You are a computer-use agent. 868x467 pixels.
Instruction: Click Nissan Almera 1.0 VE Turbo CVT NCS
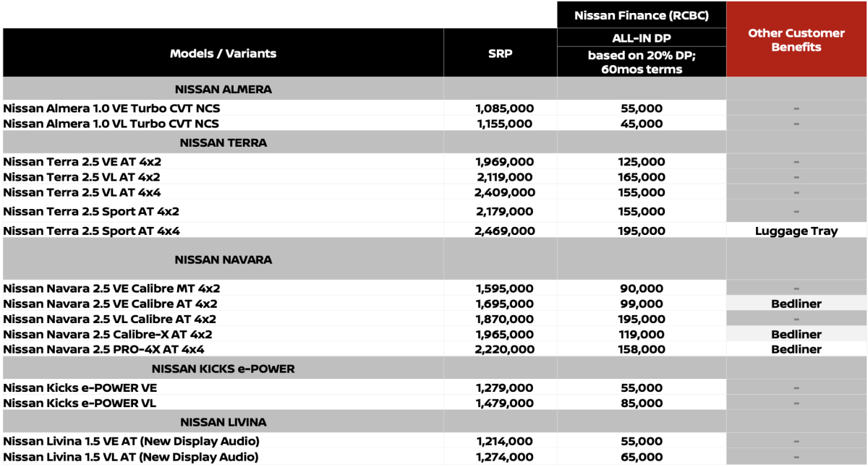112,108
